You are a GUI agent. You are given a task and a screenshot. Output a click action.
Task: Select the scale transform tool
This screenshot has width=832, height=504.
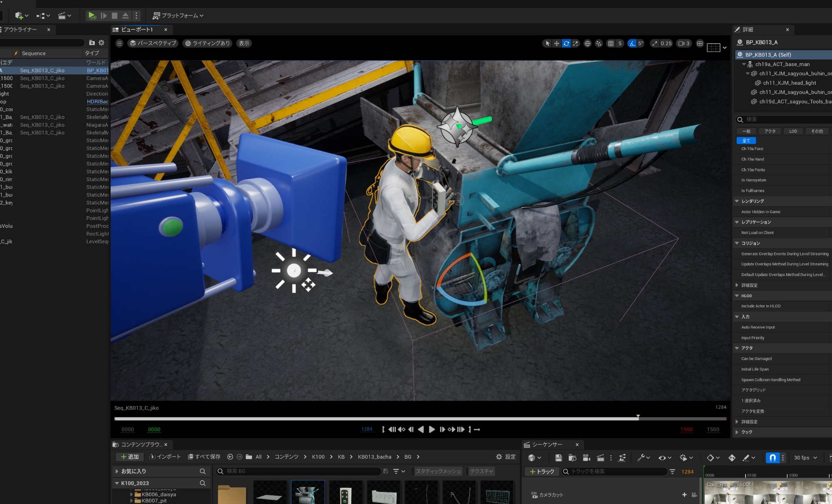(x=575, y=43)
